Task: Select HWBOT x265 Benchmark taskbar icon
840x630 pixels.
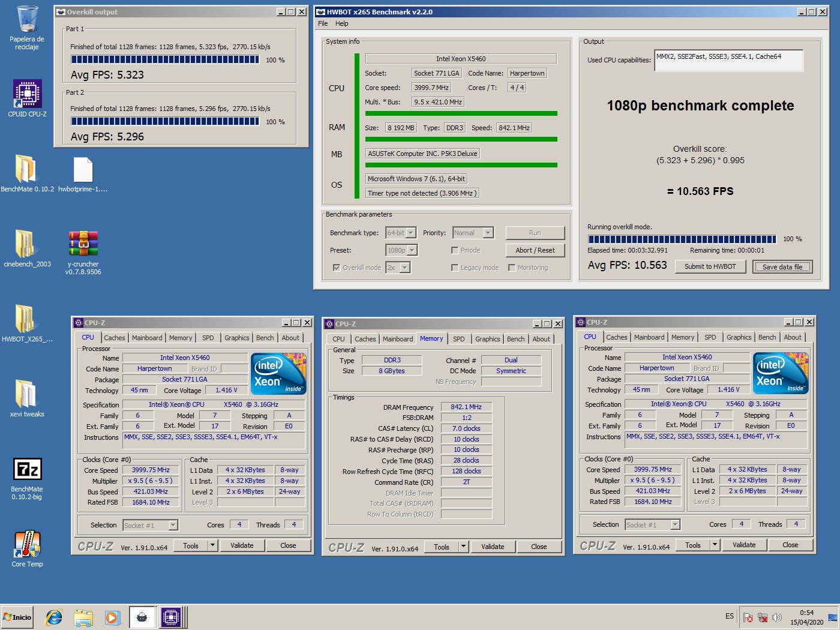Action: (x=142, y=617)
